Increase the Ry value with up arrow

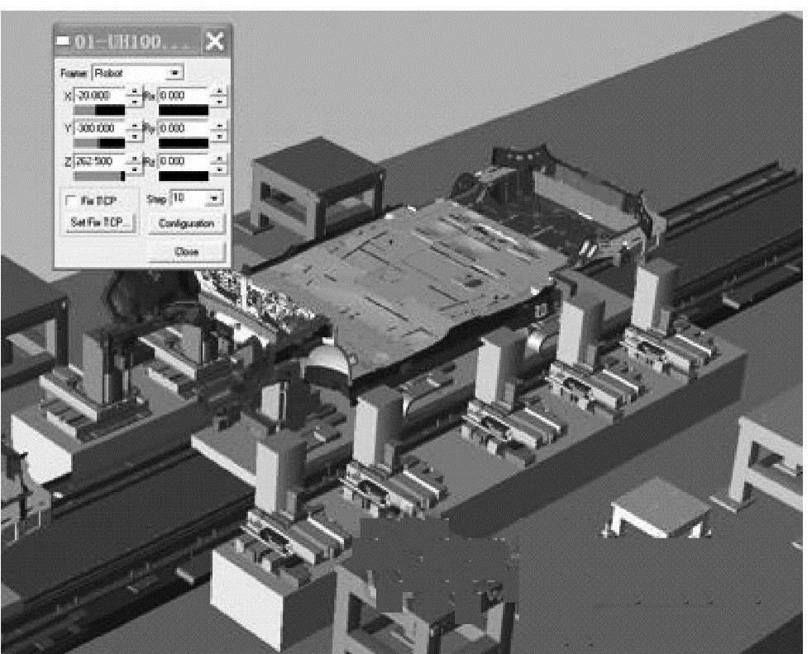[220, 126]
